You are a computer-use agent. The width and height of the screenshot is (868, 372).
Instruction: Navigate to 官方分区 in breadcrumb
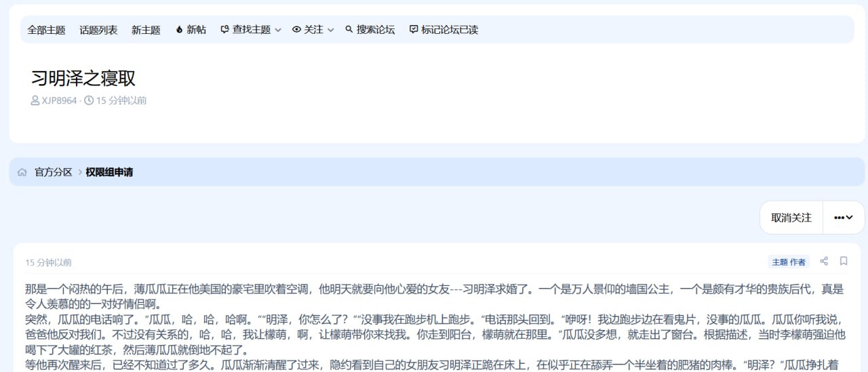coord(54,172)
